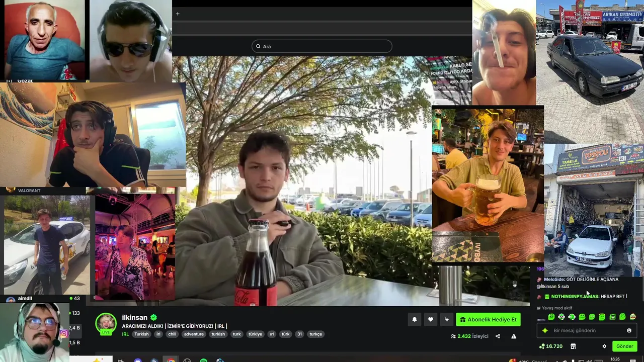Open Chrome from the taskbar

(x=171, y=360)
